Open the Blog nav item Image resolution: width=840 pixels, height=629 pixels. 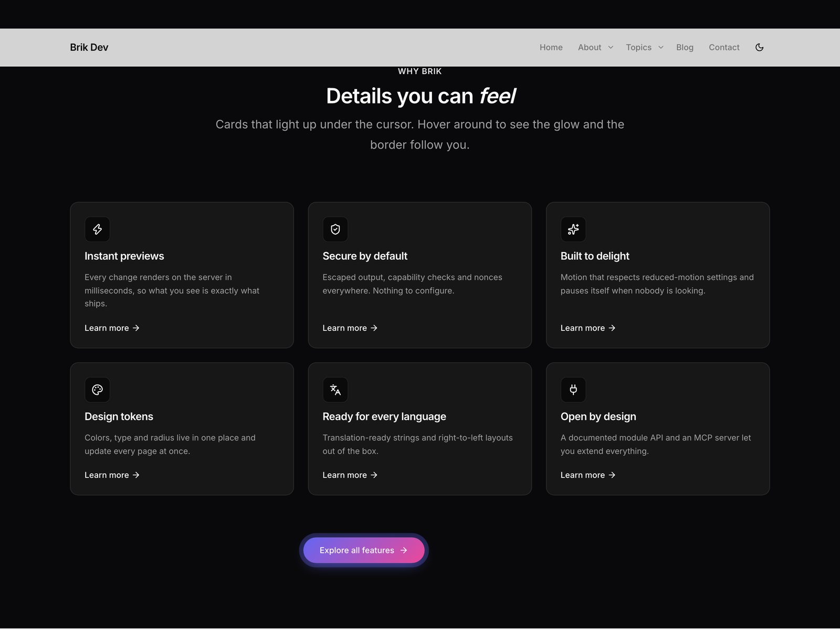[x=685, y=47]
